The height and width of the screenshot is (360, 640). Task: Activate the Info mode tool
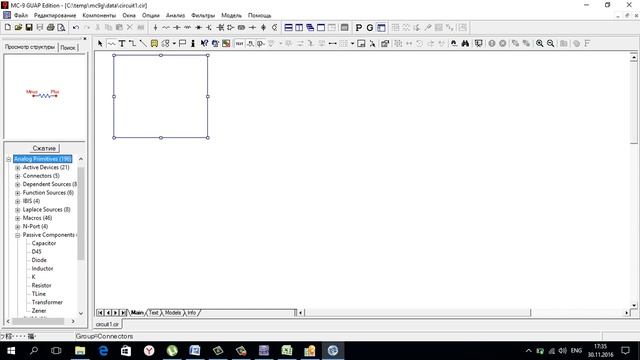[x=193, y=43]
